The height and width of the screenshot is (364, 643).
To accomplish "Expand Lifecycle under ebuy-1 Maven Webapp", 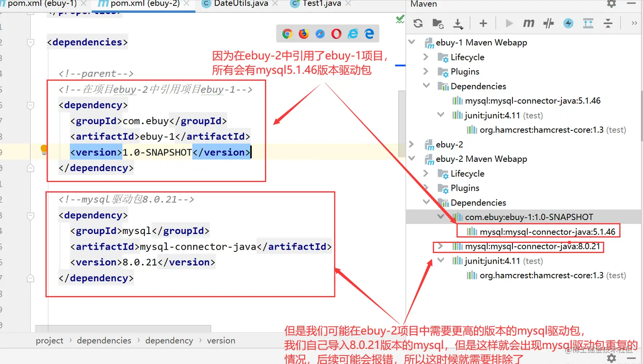I will 426,57.
